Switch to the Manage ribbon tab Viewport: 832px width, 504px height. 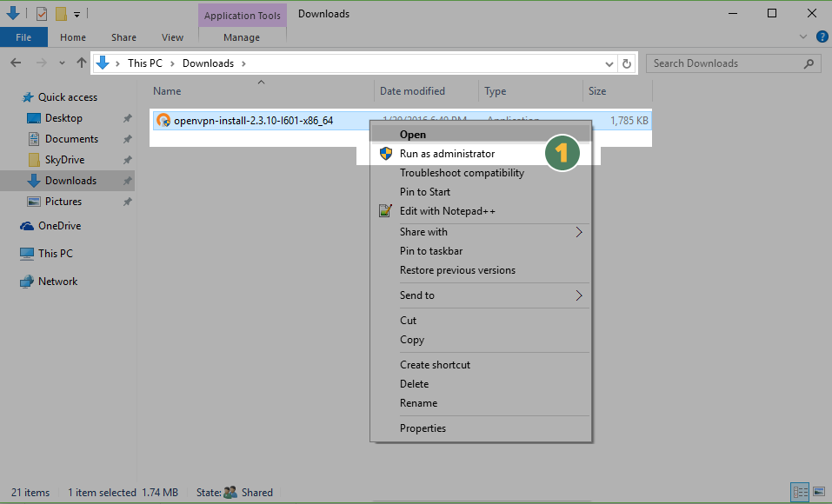coord(242,37)
